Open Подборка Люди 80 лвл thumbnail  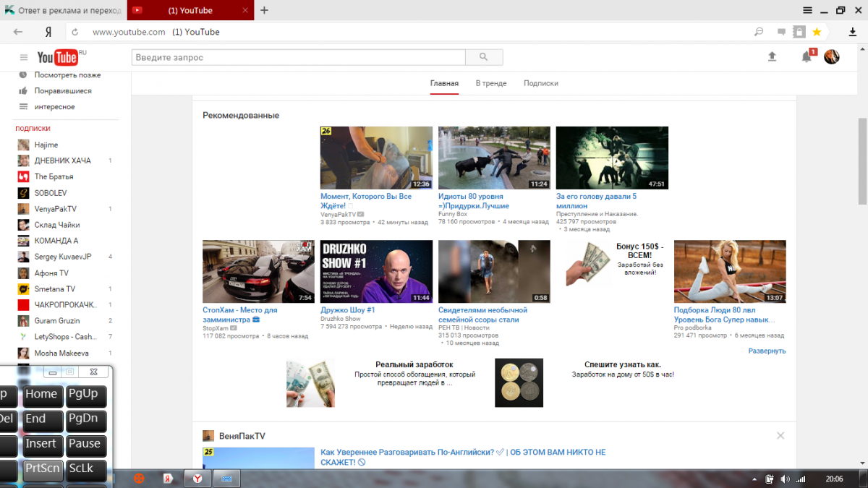coord(730,271)
